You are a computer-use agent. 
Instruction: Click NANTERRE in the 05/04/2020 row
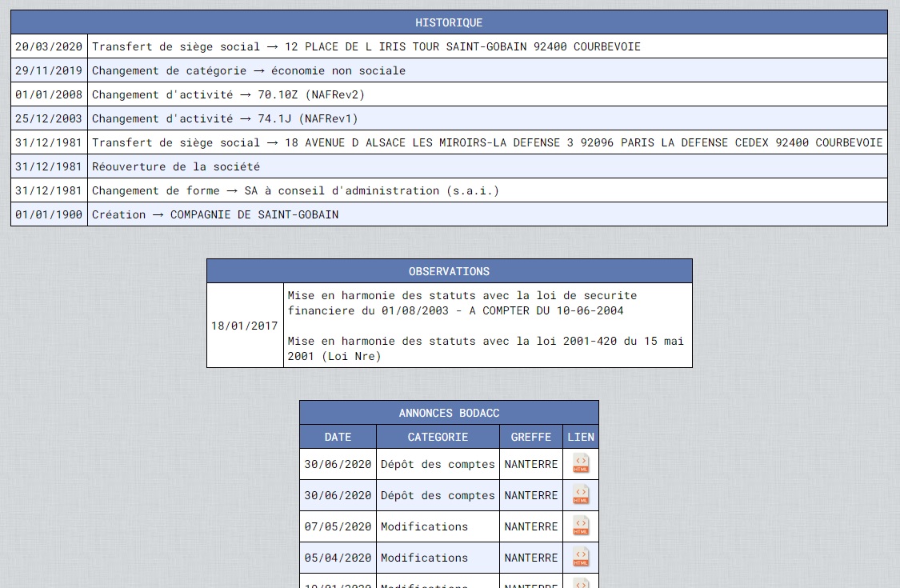pos(531,558)
